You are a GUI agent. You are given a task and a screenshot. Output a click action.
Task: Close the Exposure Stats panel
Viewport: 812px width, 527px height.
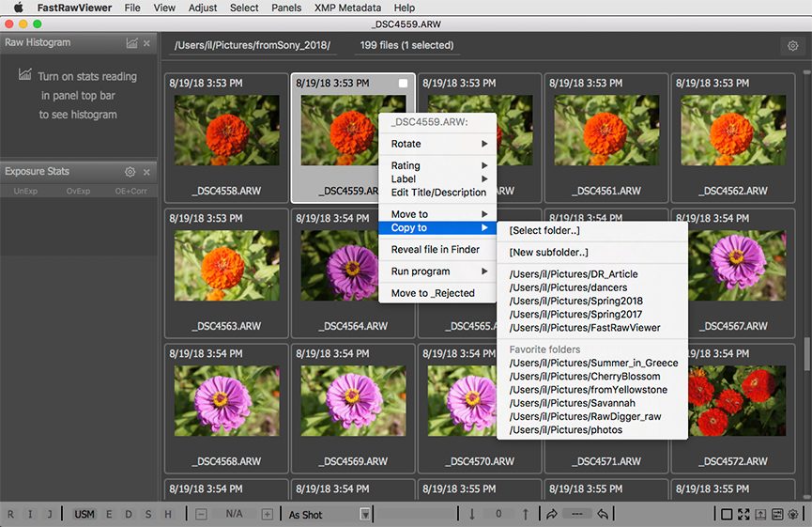click(146, 172)
